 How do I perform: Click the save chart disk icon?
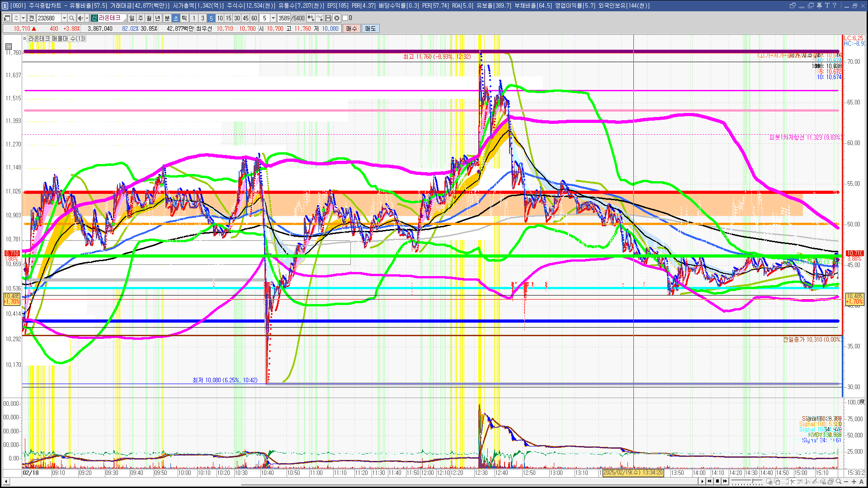[328, 18]
